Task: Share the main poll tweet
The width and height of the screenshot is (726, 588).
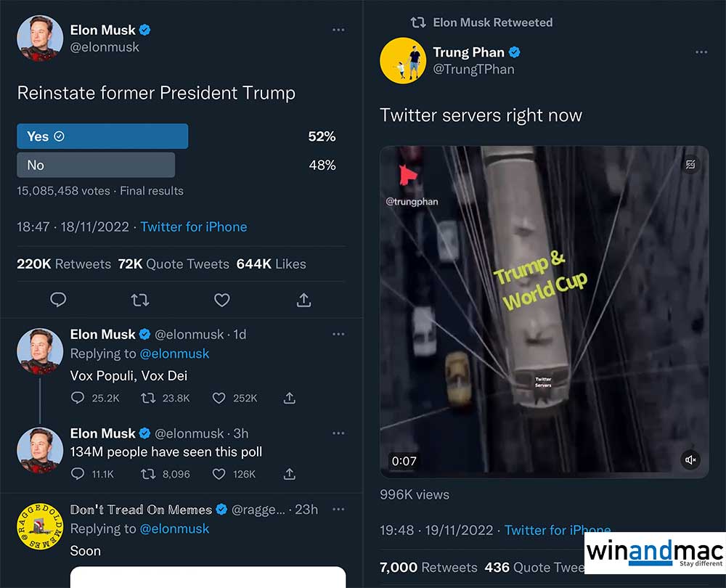Action: click(x=304, y=300)
